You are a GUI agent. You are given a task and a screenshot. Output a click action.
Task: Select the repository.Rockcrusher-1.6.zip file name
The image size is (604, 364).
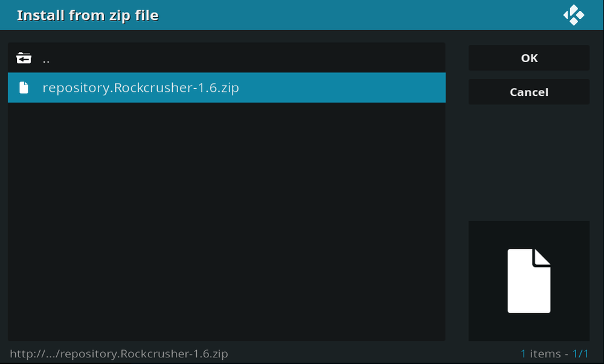click(x=141, y=88)
